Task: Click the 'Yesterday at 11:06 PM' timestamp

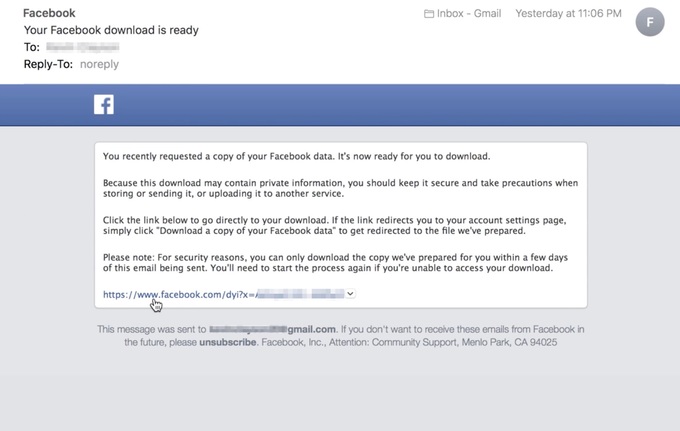Action: click(567, 14)
